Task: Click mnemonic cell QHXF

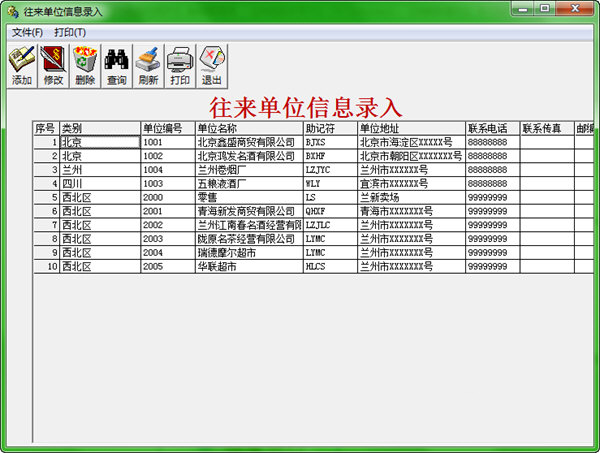Action: point(330,211)
